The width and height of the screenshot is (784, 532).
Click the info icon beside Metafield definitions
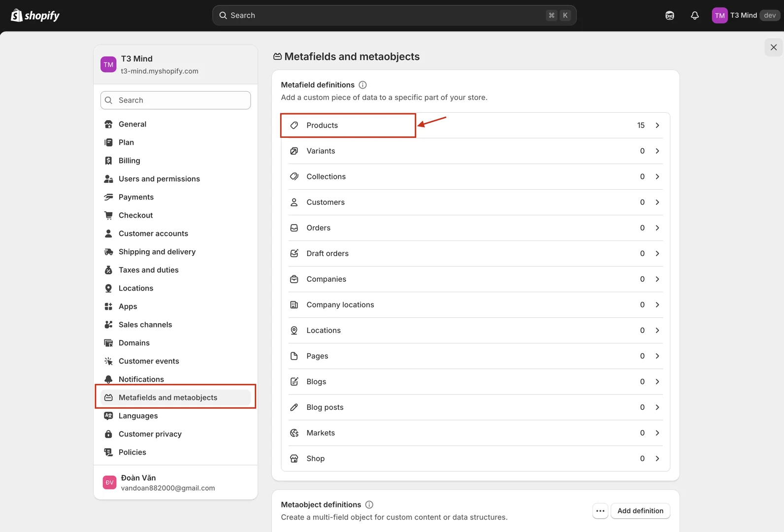(x=363, y=85)
